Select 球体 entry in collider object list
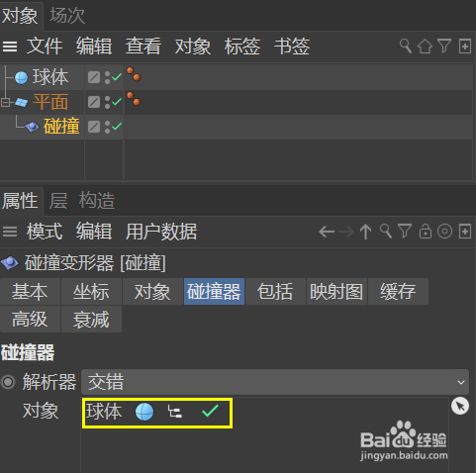The height and width of the screenshot is (473, 476). [157, 413]
